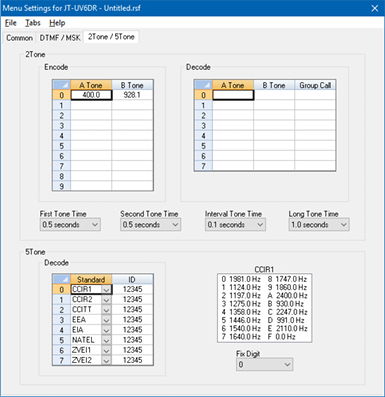Screen dimensions: 385x397
Task: Switch to the Common tab
Action: click(19, 38)
